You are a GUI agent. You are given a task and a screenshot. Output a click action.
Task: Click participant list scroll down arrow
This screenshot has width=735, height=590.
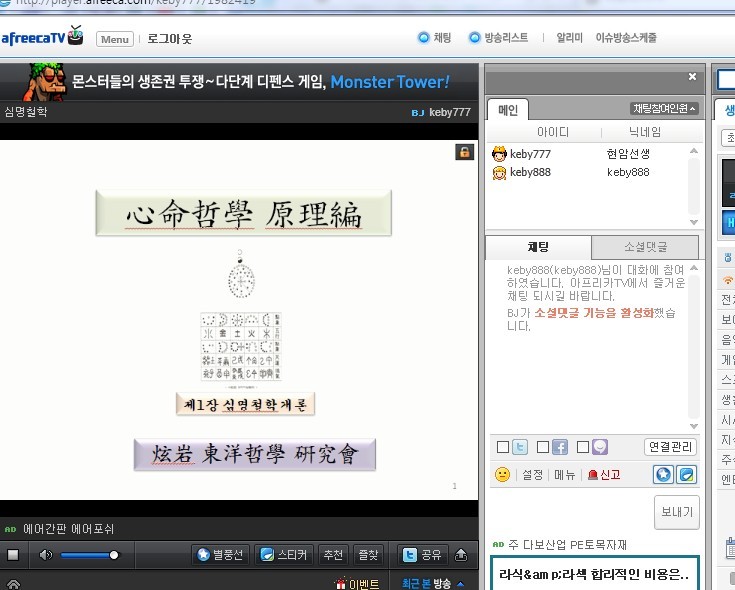click(x=694, y=222)
